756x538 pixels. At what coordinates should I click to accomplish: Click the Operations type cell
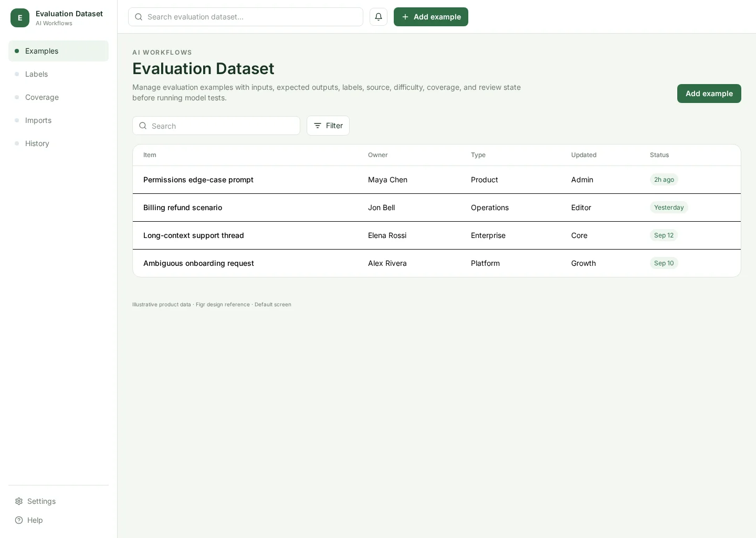coord(490,208)
